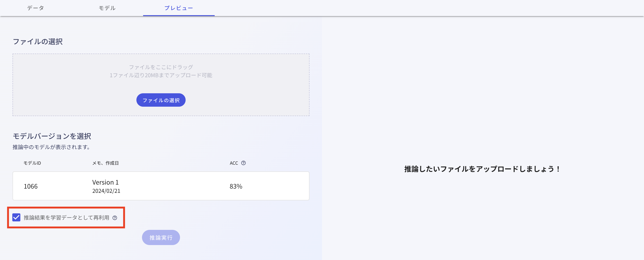This screenshot has width=644, height=260.
Task: Click the 推論したいファイルをアップロードしましょう message
Action: (481, 169)
